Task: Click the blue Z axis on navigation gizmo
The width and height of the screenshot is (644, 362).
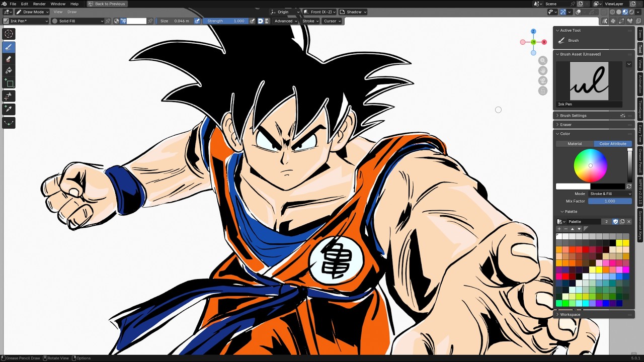Action: point(533,32)
